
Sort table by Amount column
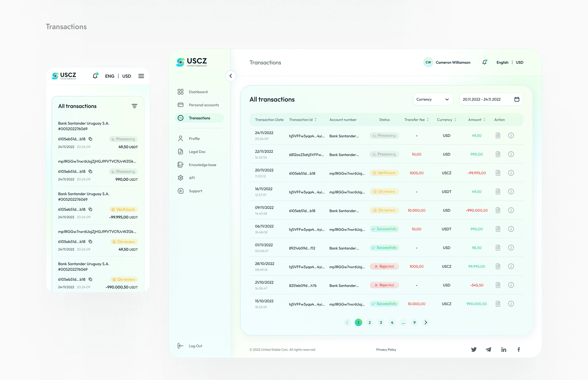pyautogui.click(x=477, y=120)
